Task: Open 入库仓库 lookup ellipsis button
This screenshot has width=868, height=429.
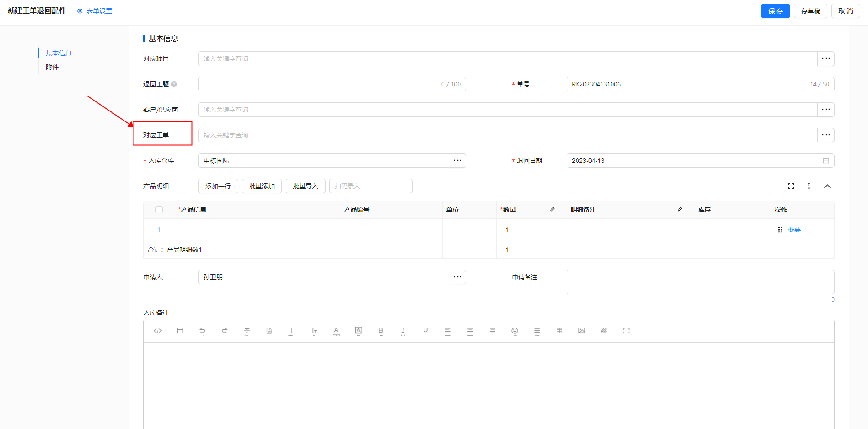Action: click(x=458, y=161)
